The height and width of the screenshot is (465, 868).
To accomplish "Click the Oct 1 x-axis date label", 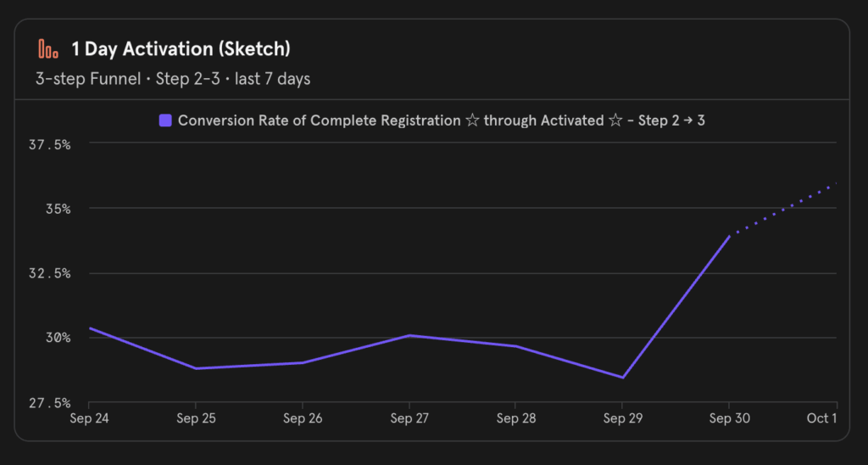I will 821,418.
